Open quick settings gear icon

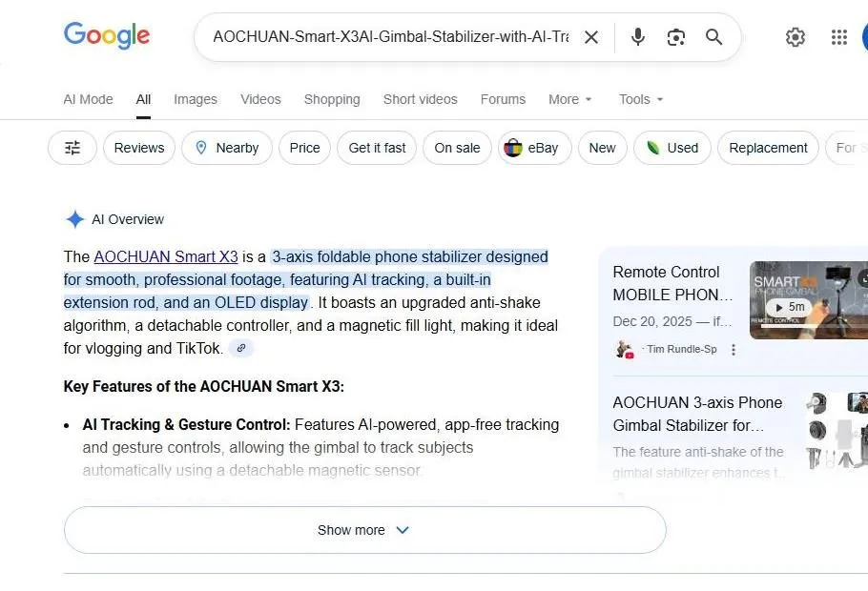point(796,37)
